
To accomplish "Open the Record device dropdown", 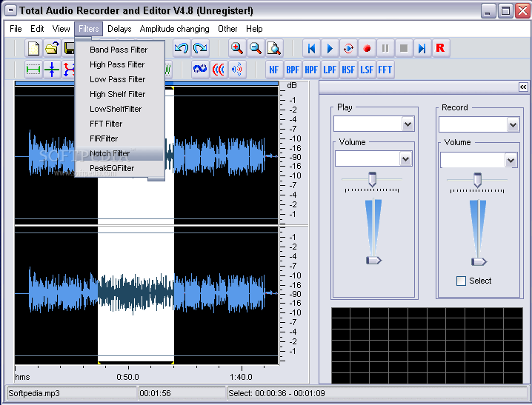I will click(513, 124).
